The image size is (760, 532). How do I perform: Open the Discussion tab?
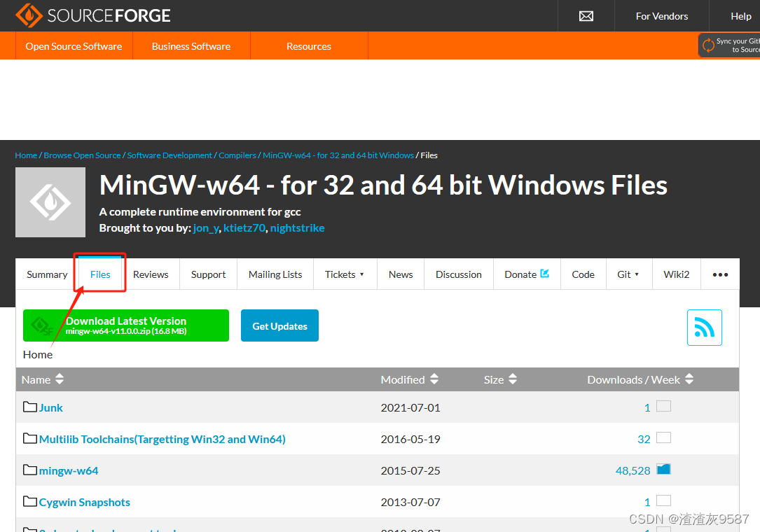[x=458, y=274]
